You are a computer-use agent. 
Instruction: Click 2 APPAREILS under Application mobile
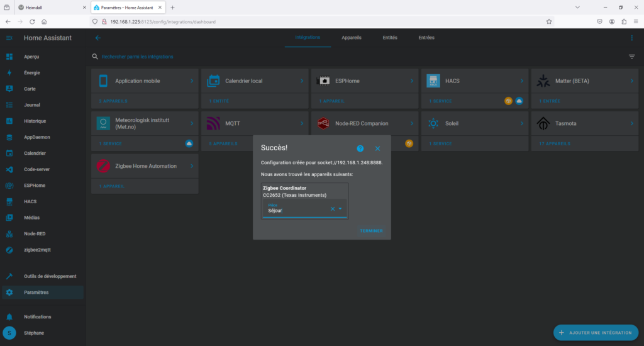pos(113,101)
